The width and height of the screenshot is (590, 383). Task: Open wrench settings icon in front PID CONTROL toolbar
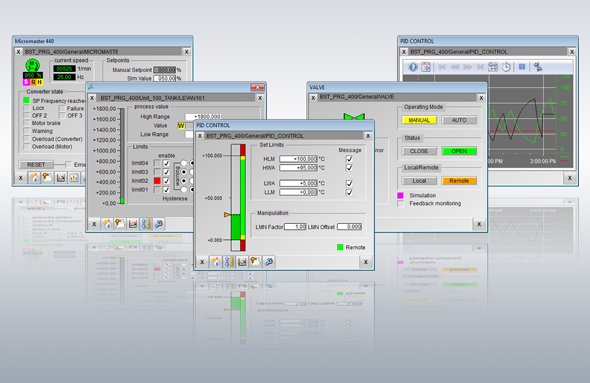[x=269, y=261]
